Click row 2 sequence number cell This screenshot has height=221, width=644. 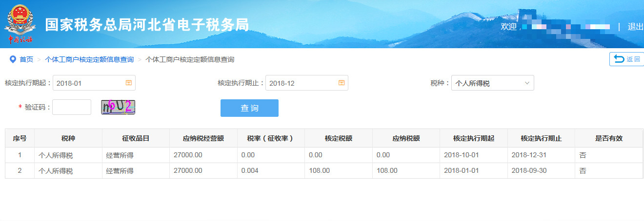click(20, 171)
